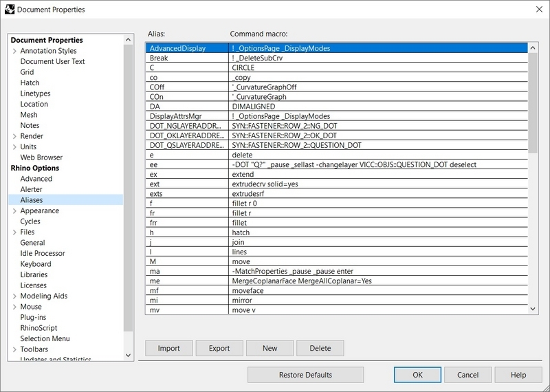Select the hatch macro cell
550x392 pixels.
378,232
